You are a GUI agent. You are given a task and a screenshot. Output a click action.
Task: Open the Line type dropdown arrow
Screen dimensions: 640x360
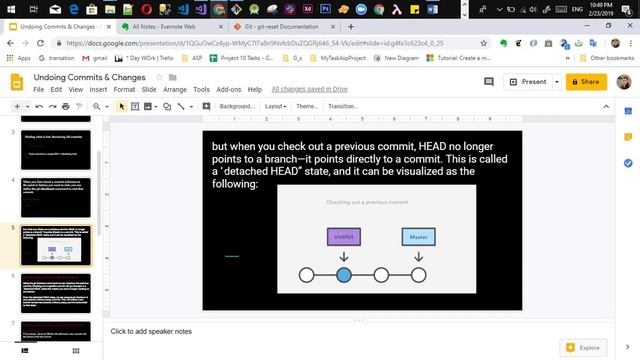(x=191, y=107)
